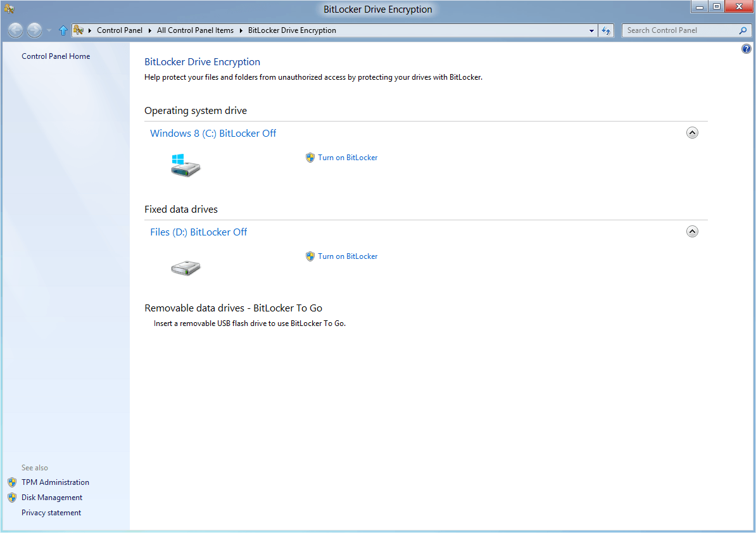
Task: Open address bar history dropdown
Action: tap(591, 30)
